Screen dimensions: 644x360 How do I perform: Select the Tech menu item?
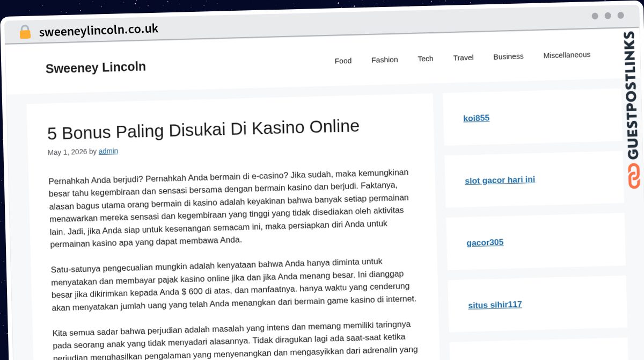[425, 59]
